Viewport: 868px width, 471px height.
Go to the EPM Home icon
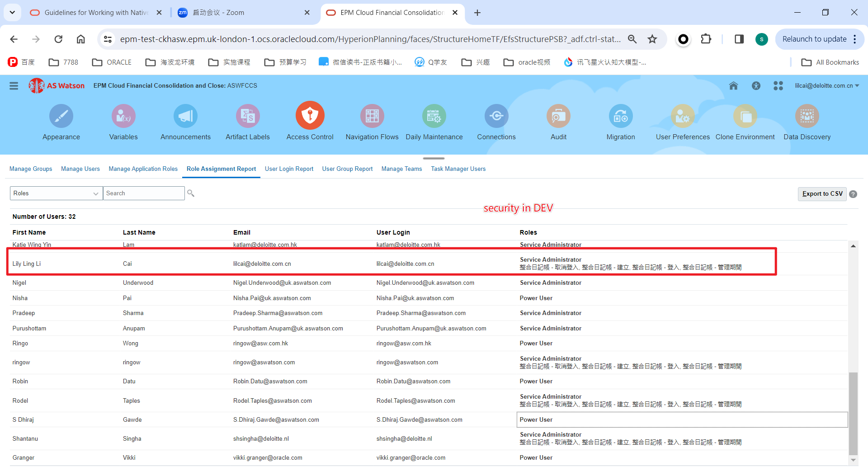(x=733, y=85)
